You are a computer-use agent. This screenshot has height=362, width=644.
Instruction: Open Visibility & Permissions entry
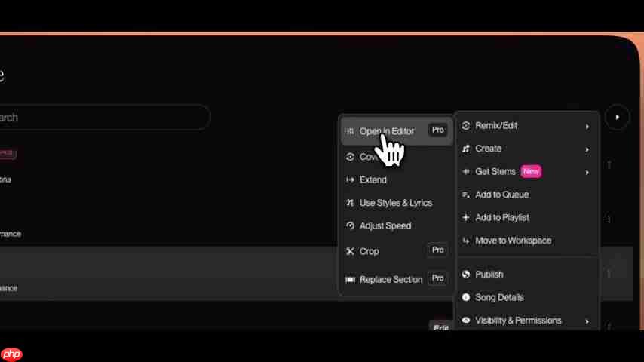click(527, 320)
